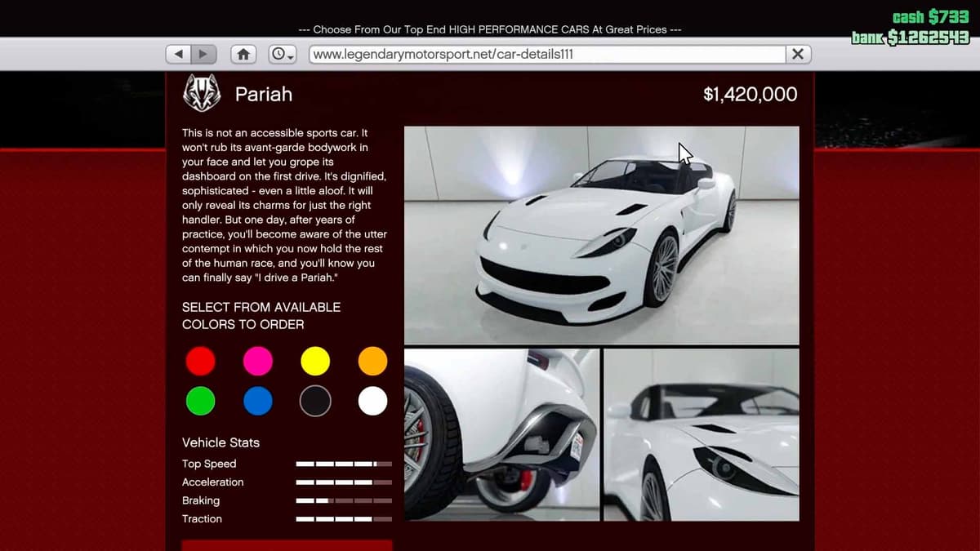Select the red color swatch
Viewport: 980px width, 551px height.
tap(200, 361)
